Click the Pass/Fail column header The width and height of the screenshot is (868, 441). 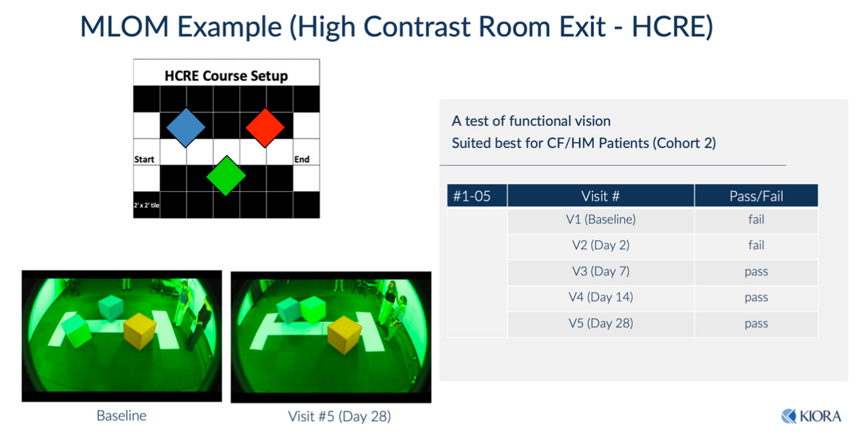point(757,196)
